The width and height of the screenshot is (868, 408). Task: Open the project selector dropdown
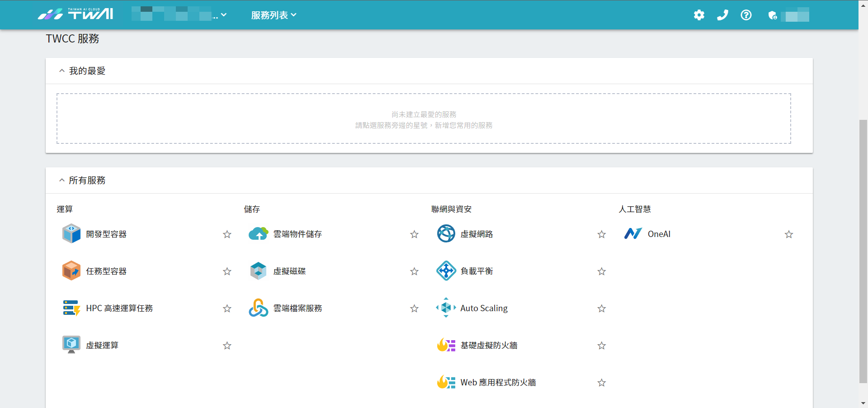pos(179,14)
